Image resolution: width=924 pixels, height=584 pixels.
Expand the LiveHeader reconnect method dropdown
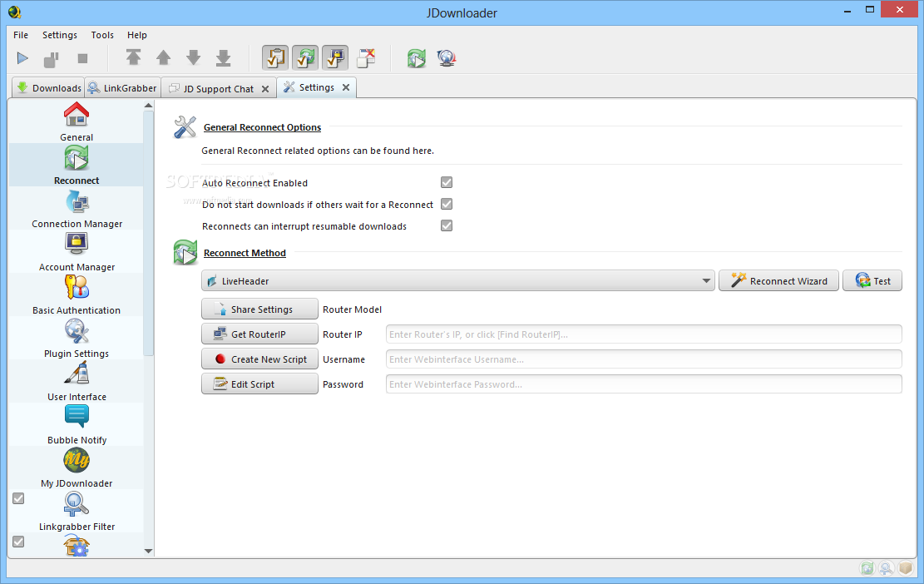point(458,281)
